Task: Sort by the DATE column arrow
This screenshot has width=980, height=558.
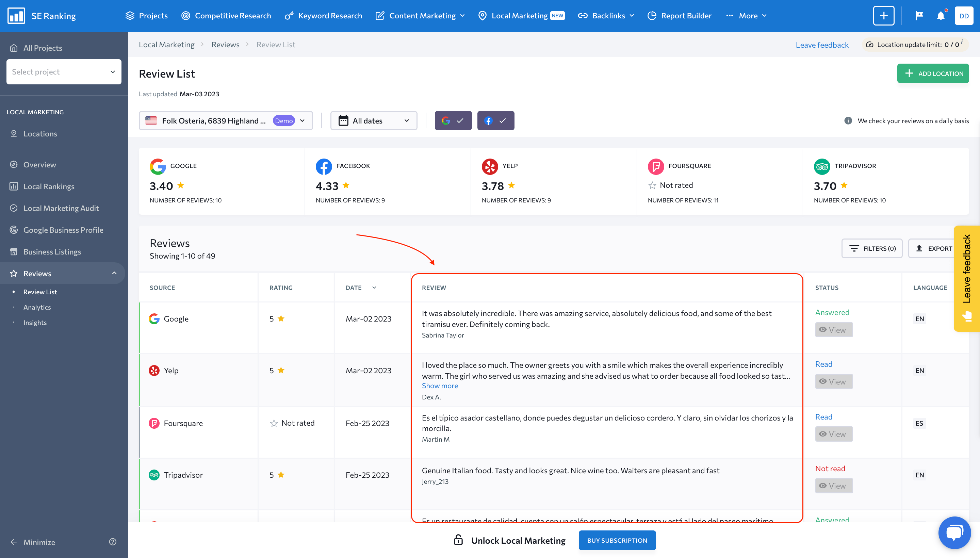Action: (x=374, y=288)
